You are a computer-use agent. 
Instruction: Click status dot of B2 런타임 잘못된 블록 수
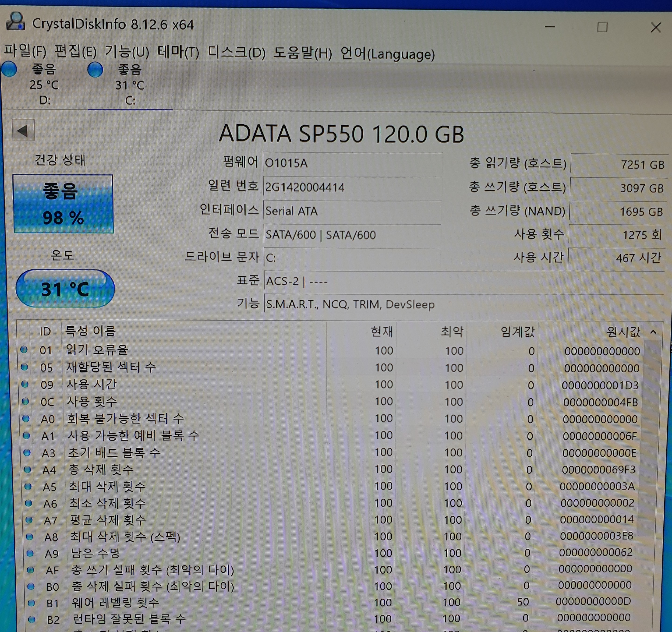[x=32, y=619]
